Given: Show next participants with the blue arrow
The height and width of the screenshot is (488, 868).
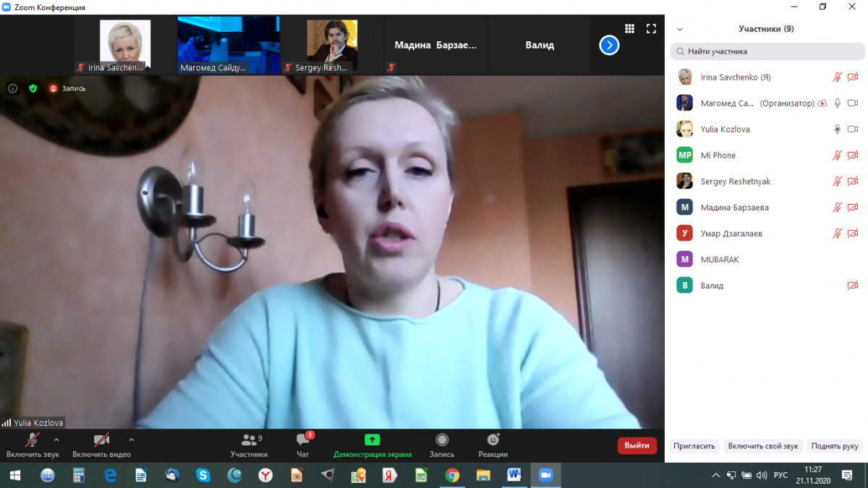Looking at the screenshot, I should [609, 45].
